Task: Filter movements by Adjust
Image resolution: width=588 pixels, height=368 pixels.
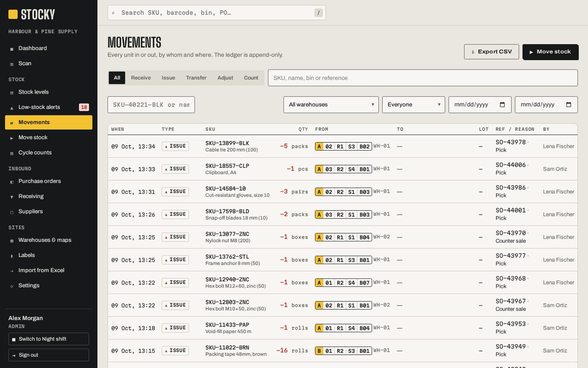Action: coord(225,78)
